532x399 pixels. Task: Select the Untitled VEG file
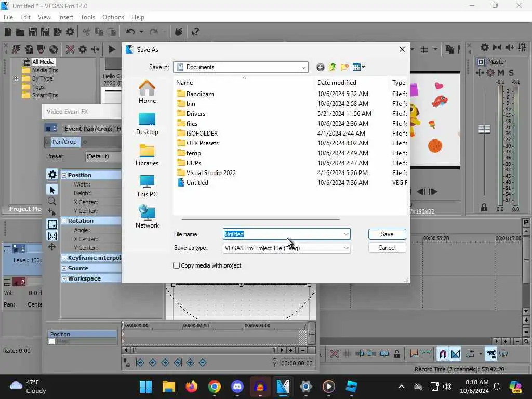[193, 182]
